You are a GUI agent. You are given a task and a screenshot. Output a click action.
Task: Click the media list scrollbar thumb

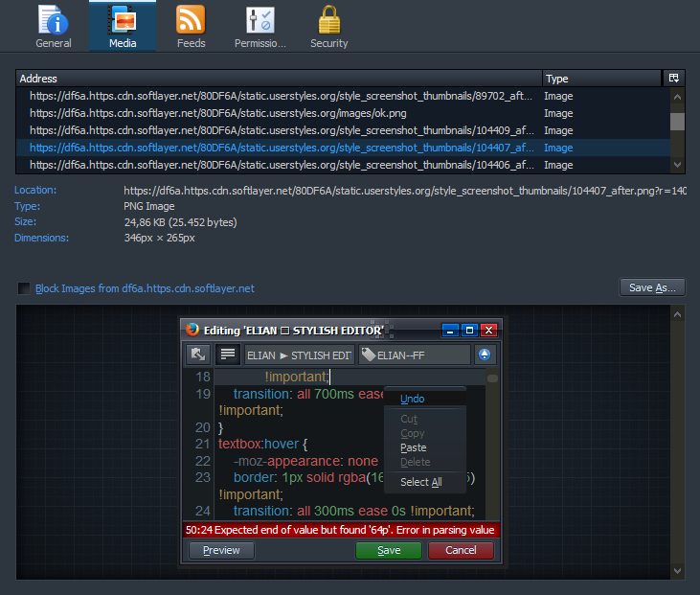(677, 122)
